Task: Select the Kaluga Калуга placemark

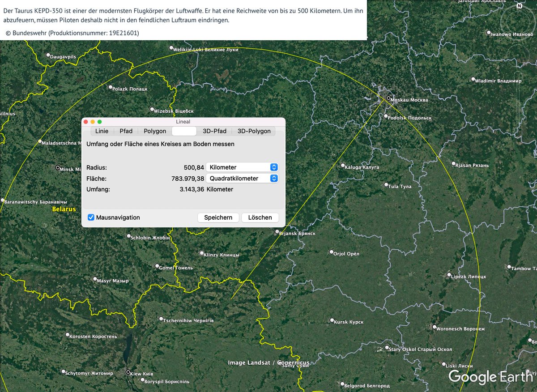Action: click(x=343, y=166)
